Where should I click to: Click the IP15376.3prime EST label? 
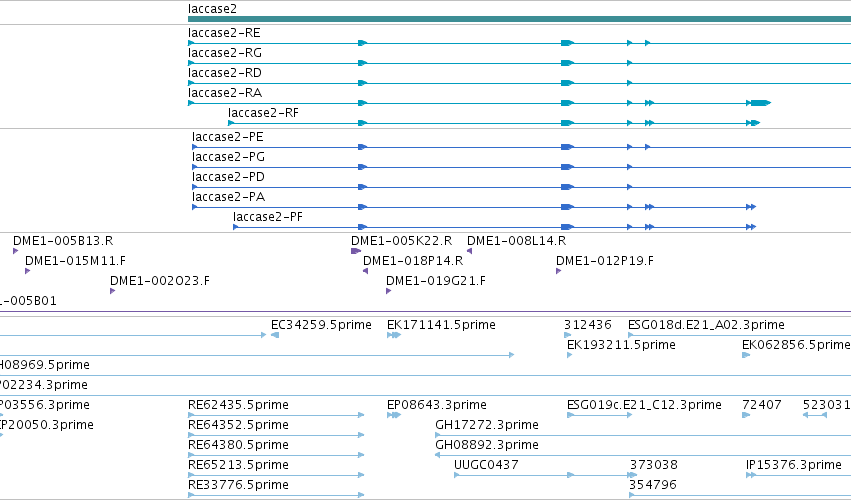(x=794, y=465)
